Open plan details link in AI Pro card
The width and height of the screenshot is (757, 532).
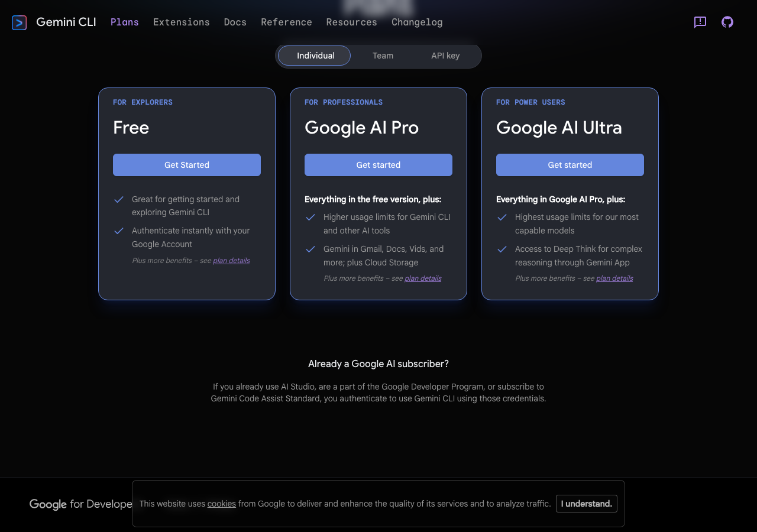pos(423,278)
